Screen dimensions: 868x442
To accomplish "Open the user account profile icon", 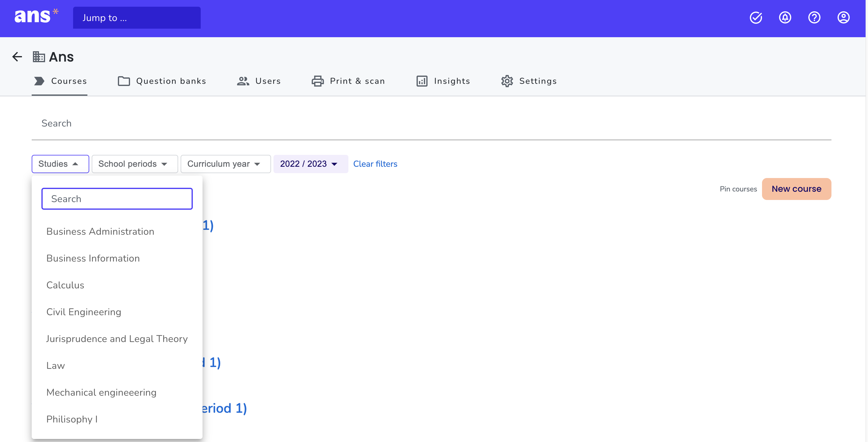I will 843,18.
